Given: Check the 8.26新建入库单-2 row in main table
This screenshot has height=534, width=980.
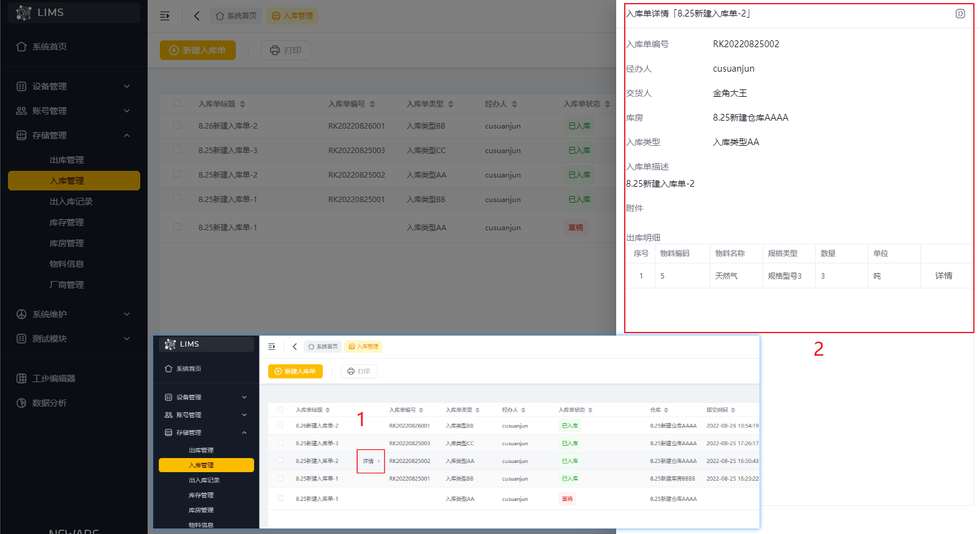Looking at the screenshot, I should click(x=177, y=125).
